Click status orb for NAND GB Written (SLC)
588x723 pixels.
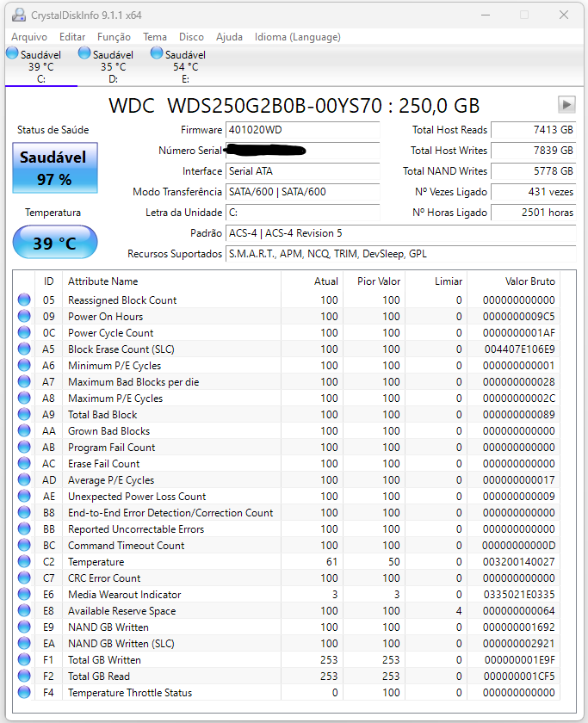tap(24, 643)
